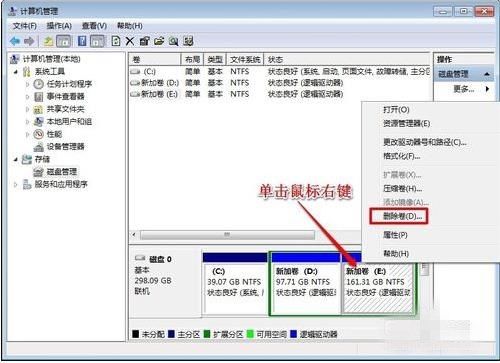Screen dimensions: 500x363
Task: Open the 操作(A) menu
Action: pyautogui.click(x=59, y=26)
